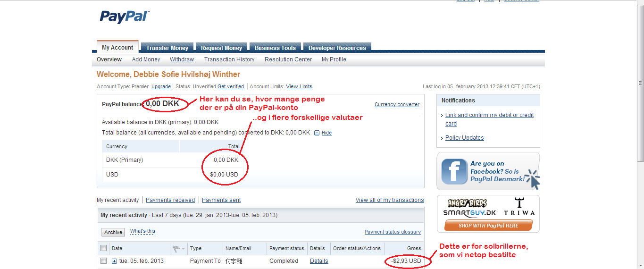This screenshot has height=269, width=644.
Task: Open the Withdraw sub-menu item
Action: pyautogui.click(x=182, y=59)
